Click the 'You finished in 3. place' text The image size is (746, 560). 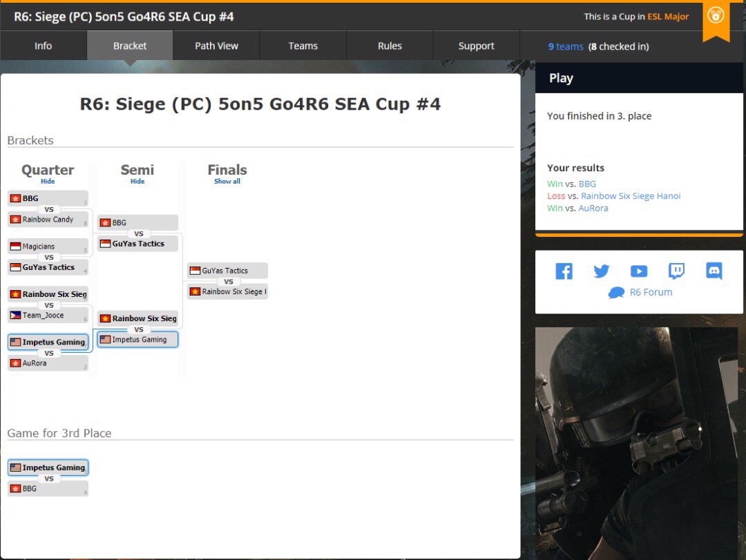pos(599,116)
